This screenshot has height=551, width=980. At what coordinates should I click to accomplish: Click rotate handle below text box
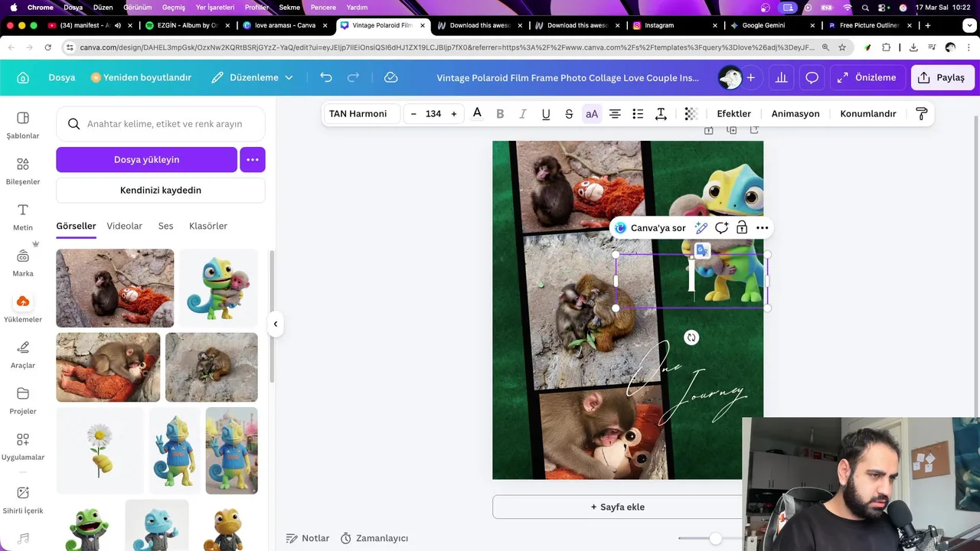[691, 337]
